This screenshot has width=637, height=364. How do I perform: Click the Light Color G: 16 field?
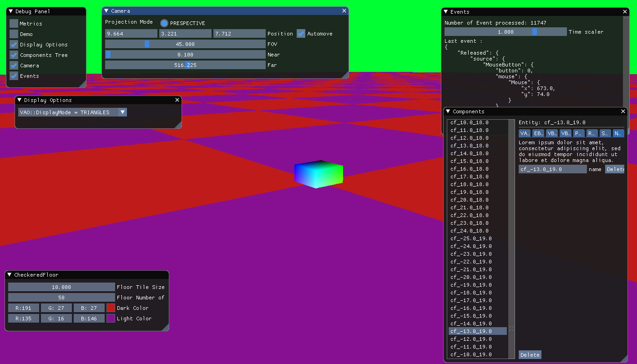tap(56, 318)
